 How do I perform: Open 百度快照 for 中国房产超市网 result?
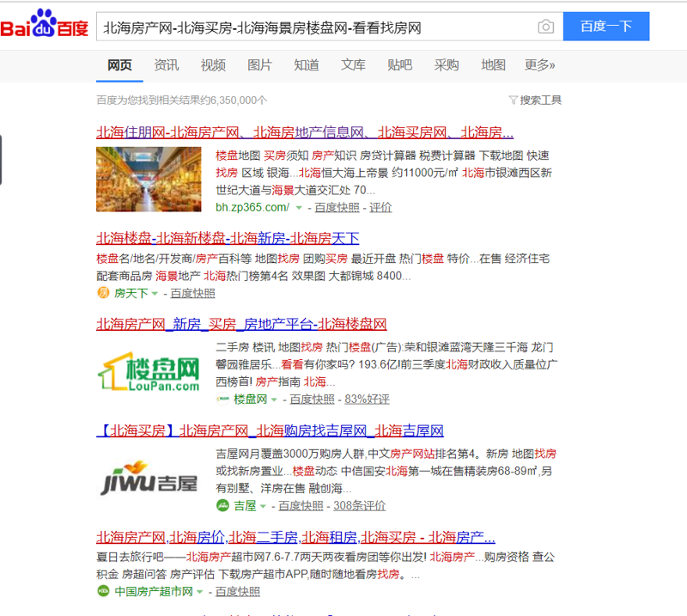[238, 591]
